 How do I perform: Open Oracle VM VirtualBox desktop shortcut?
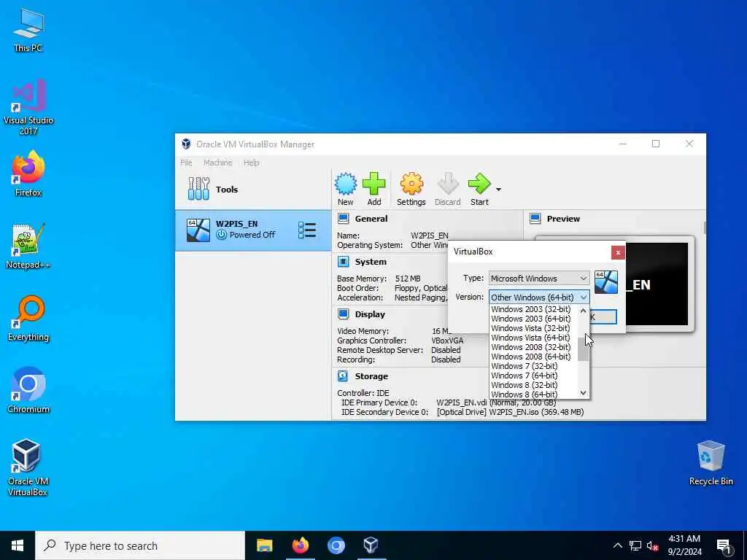tap(27, 467)
